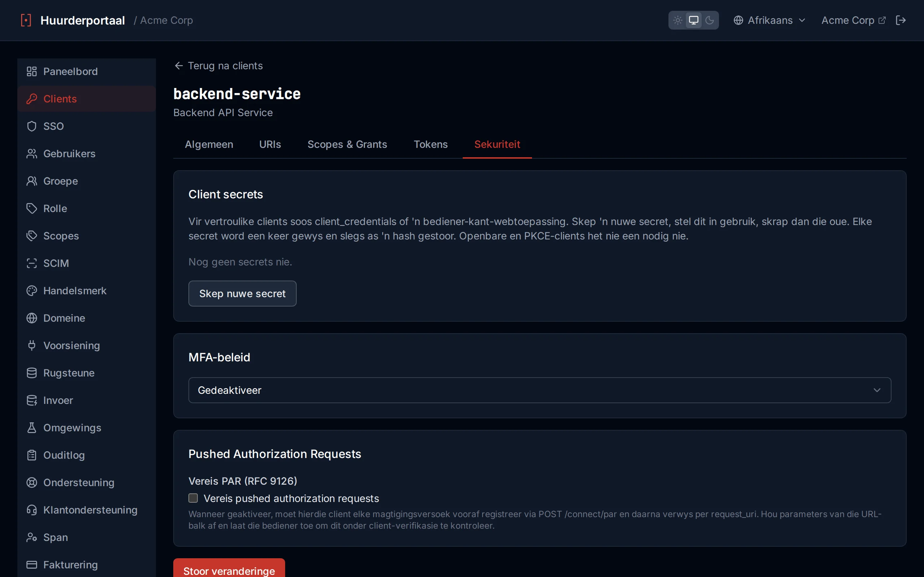Open the Afrikaans language dropdown

coord(770,20)
